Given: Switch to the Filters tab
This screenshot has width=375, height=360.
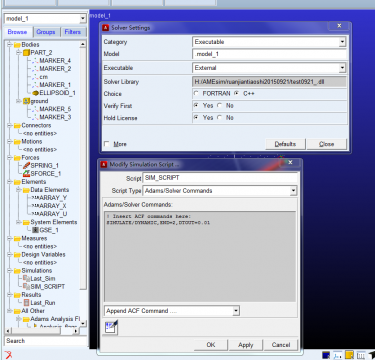Looking at the screenshot, I should tap(73, 32).
